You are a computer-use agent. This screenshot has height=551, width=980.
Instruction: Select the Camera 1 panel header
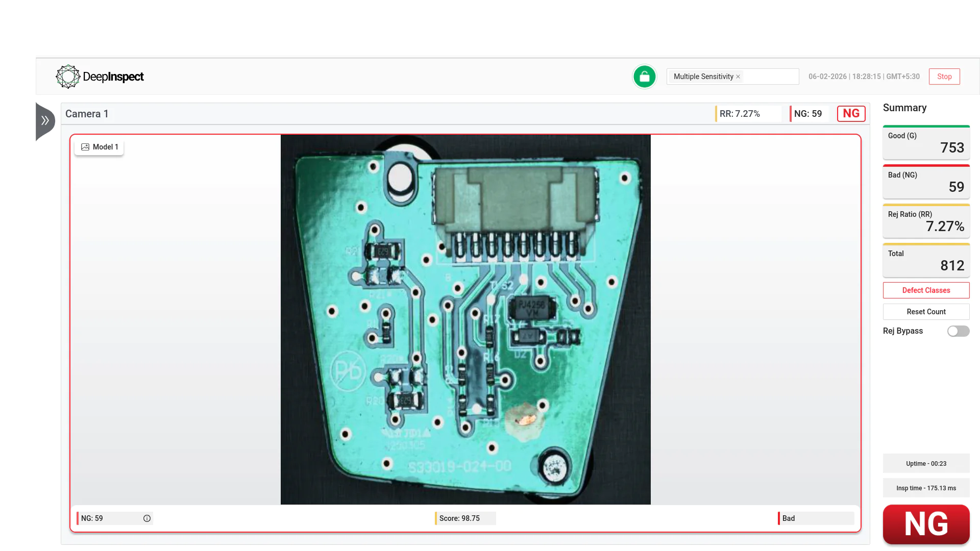(87, 113)
